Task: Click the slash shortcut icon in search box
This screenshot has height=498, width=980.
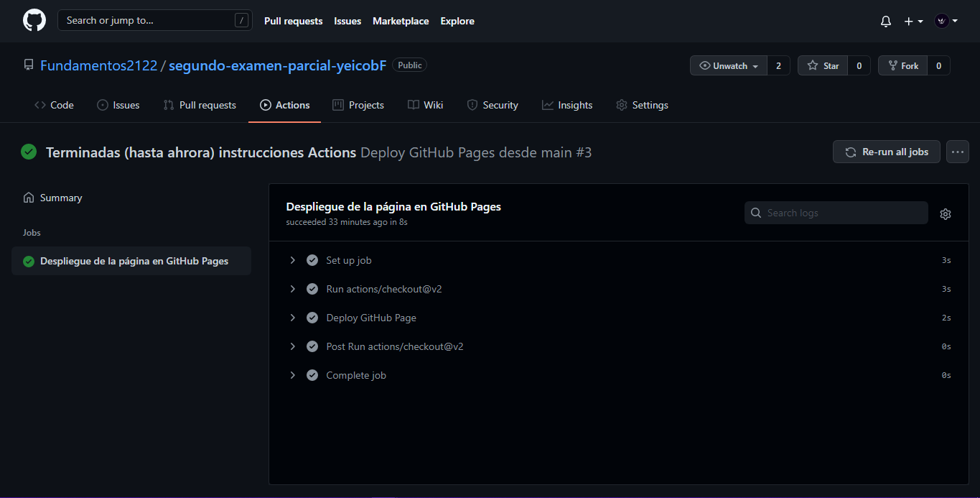Action: pyautogui.click(x=241, y=20)
